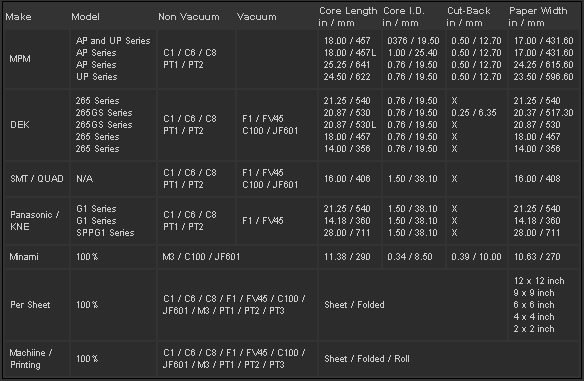Click the Core Length in / mm header
584x381 pixels.
348,17
